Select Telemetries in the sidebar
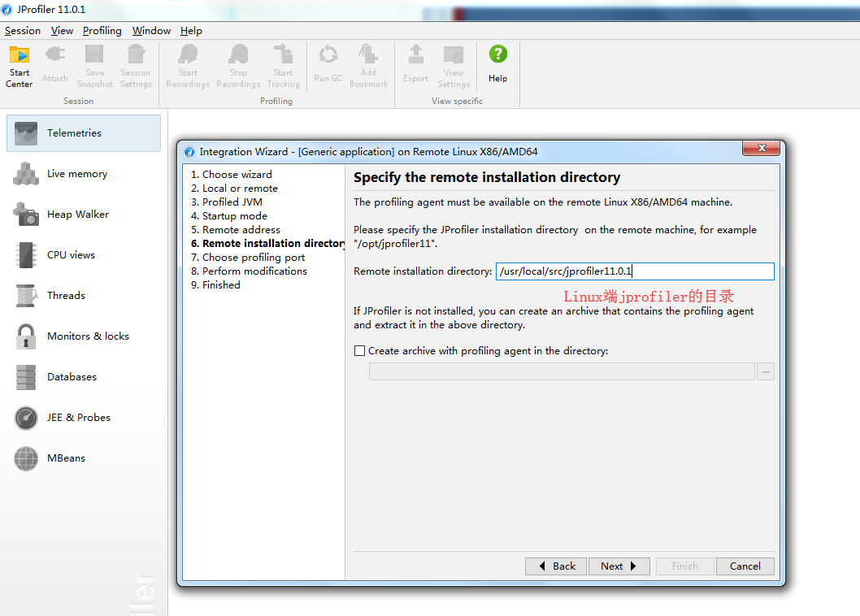 [x=84, y=133]
